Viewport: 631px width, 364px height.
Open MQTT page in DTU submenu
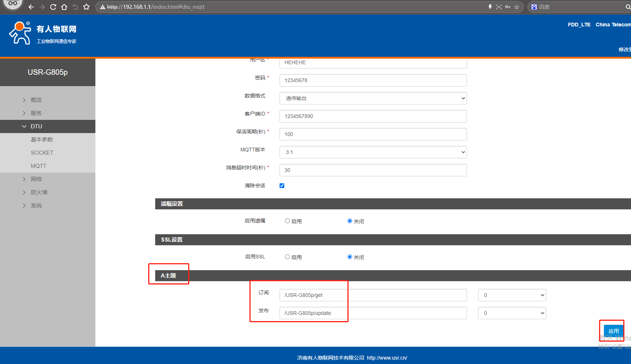coord(39,166)
